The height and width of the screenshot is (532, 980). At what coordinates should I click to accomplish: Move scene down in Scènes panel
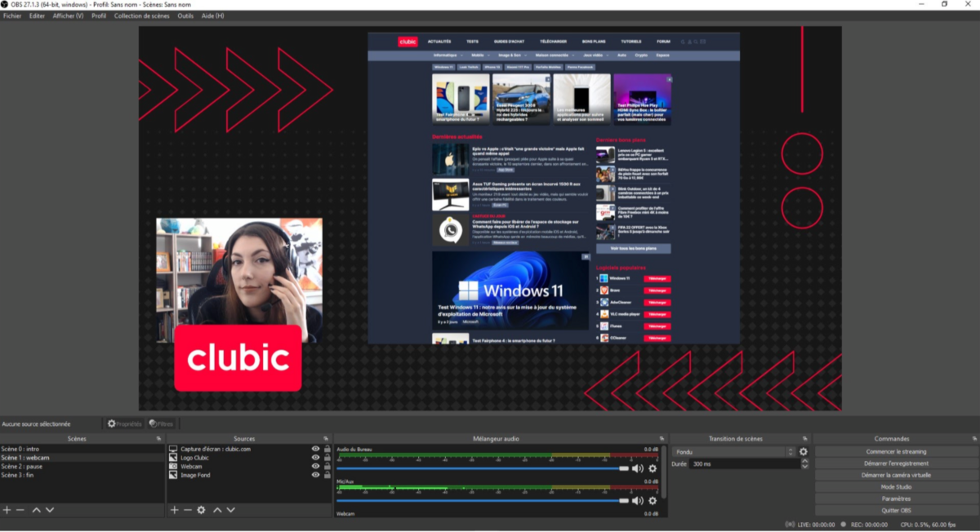click(50, 509)
